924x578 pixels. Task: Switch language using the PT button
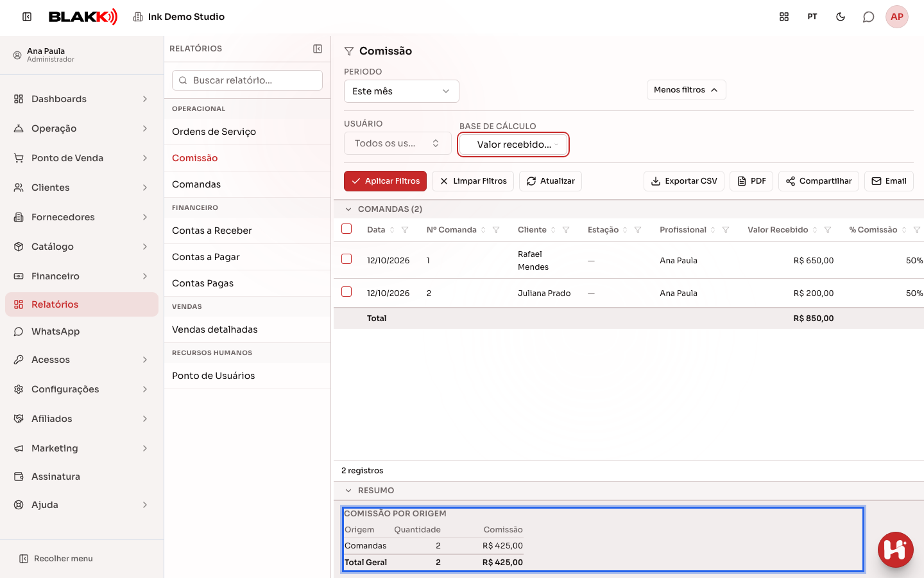tap(812, 17)
